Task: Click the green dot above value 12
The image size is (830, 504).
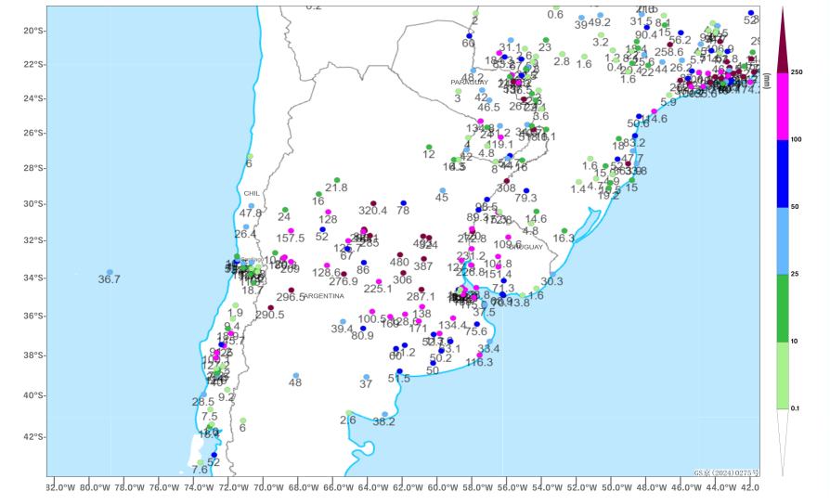Action: [x=429, y=148]
